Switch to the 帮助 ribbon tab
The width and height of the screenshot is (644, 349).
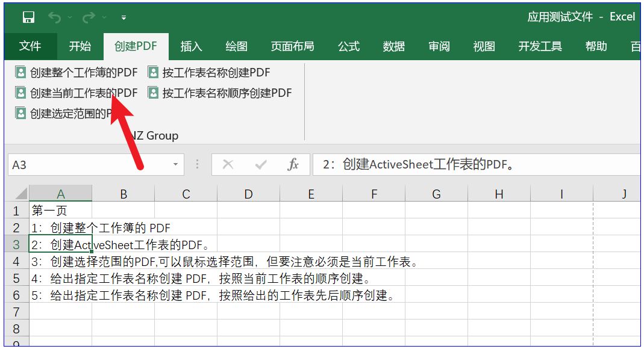coord(596,46)
